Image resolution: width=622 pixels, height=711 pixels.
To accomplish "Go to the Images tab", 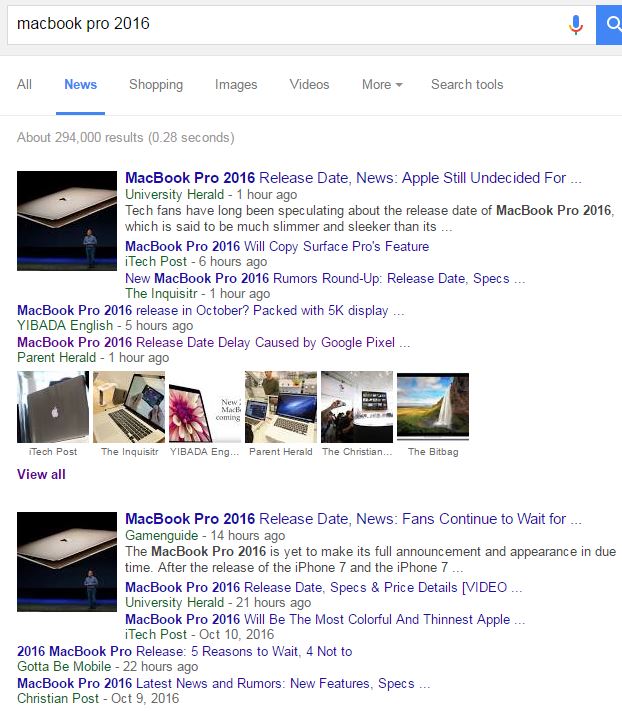I will point(236,84).
